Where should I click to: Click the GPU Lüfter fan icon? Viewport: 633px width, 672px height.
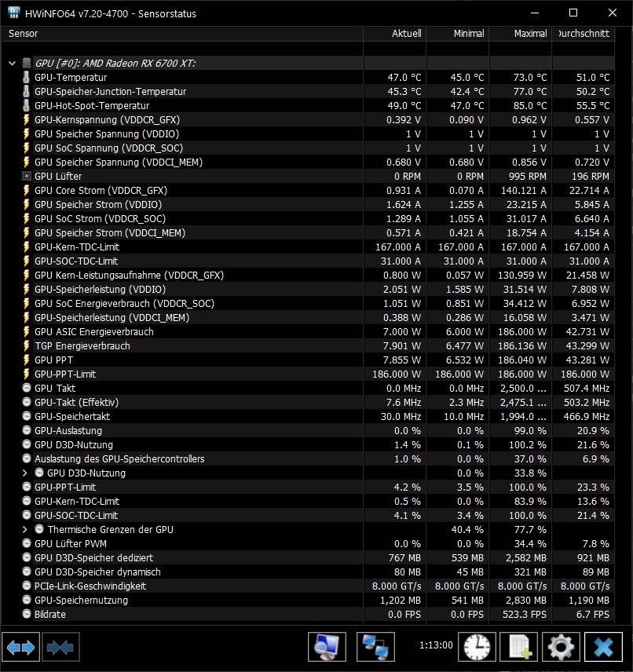pos(26,176)
